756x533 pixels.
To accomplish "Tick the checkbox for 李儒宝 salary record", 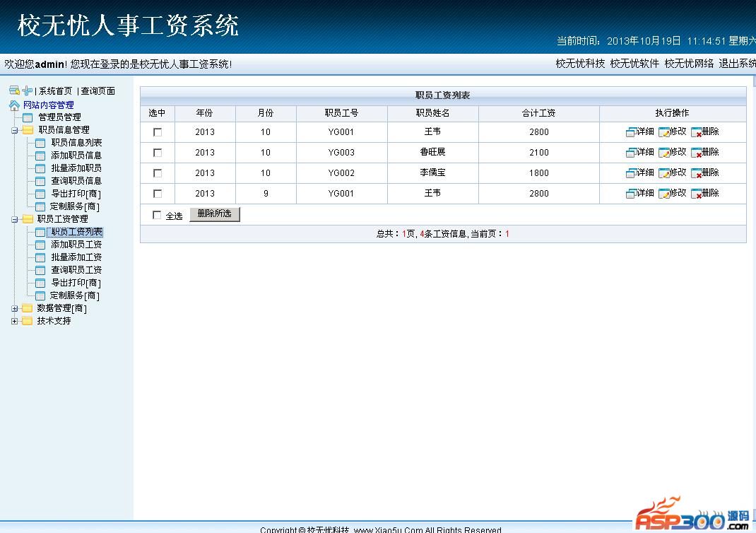I will point(158,173).
